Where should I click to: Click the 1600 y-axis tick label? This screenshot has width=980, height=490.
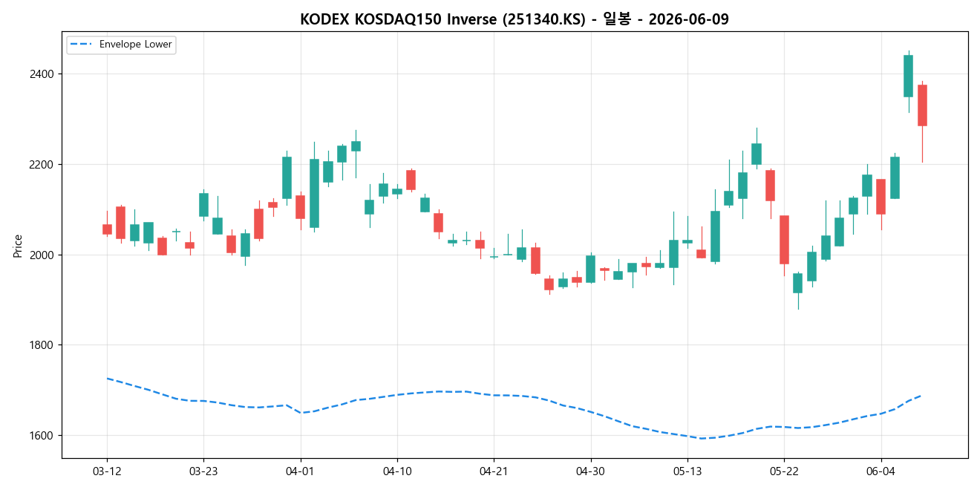[42, 436]
